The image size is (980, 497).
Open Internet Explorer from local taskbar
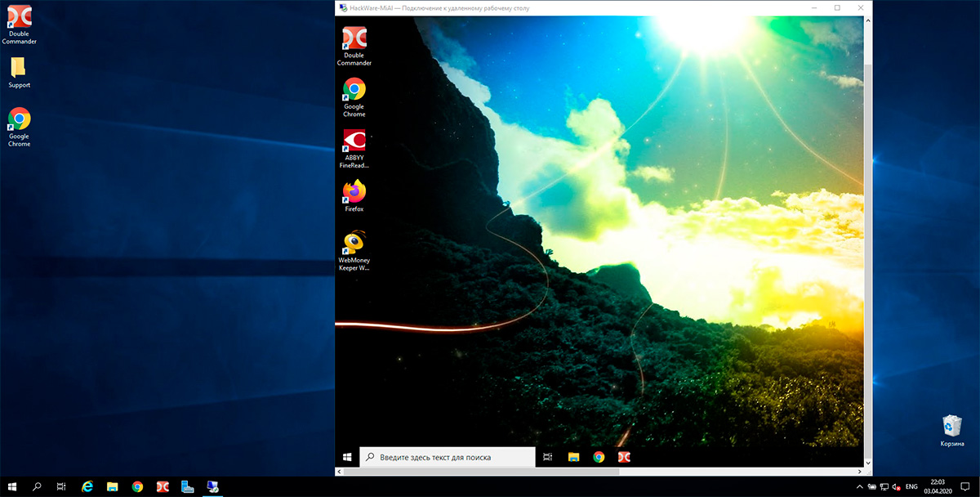[87, 486]
